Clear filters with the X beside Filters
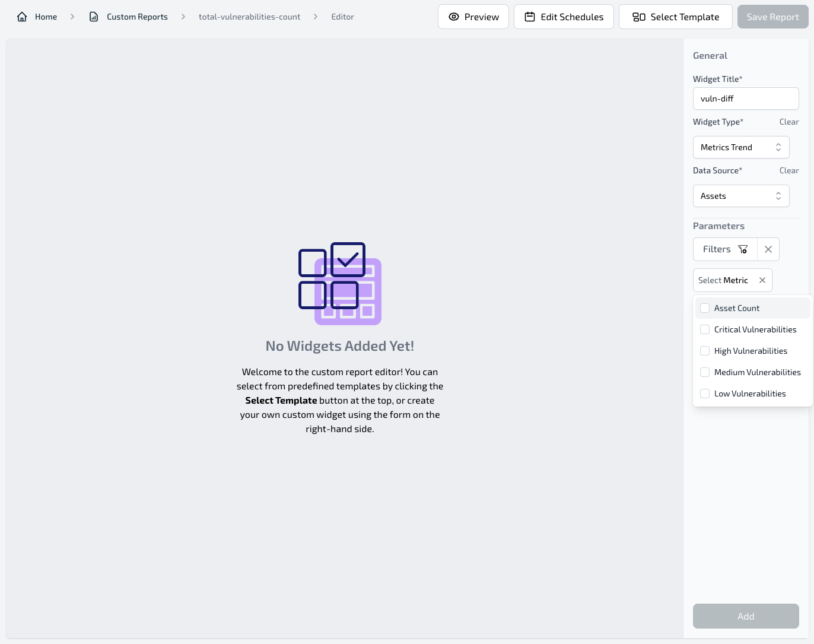814x644 pixels. coord(768,249)
